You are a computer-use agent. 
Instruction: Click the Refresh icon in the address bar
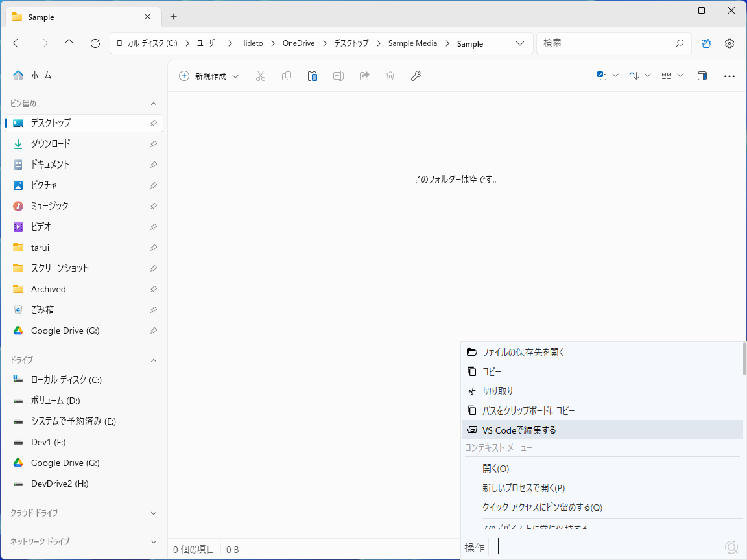[95, 43]
